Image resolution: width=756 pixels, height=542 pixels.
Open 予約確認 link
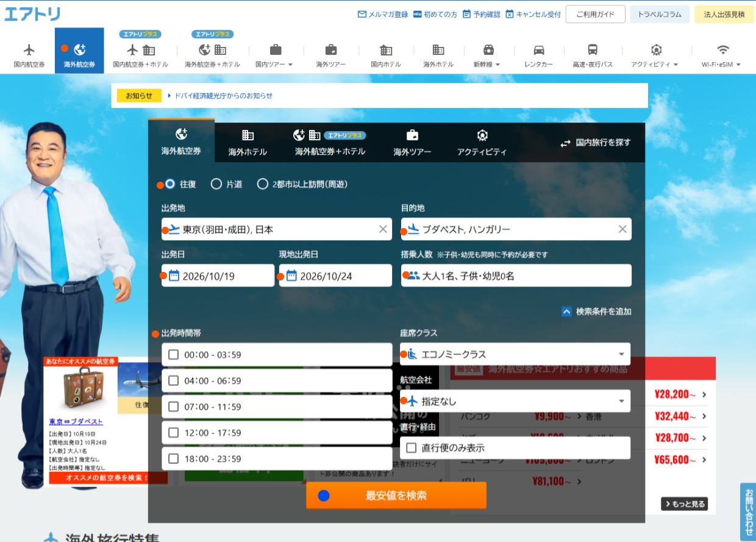481,14
